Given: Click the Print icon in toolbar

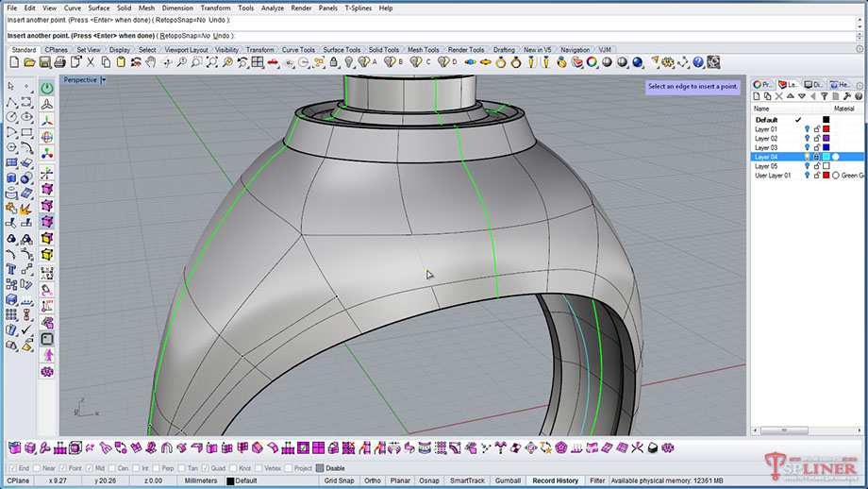Looking at the screenshot, I should (59, 62).
